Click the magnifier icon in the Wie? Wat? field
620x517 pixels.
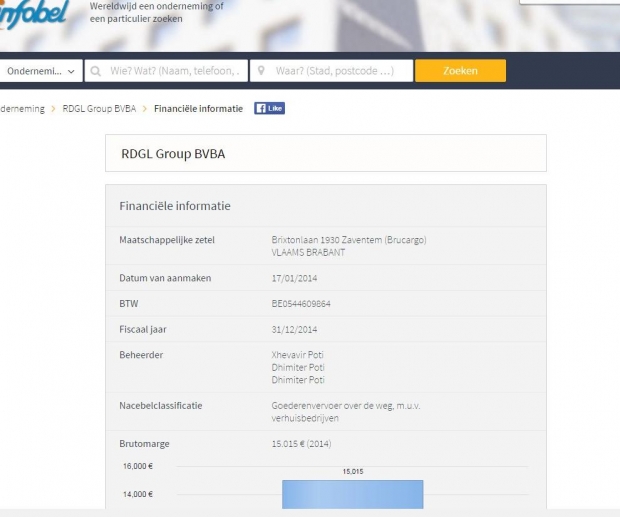coord(97,71)
